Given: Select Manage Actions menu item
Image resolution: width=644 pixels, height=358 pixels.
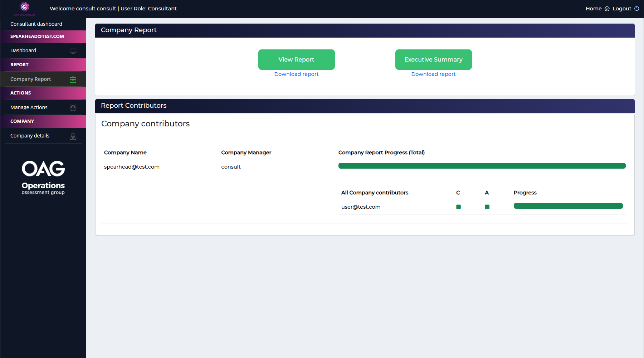Looking at the screenshot, I should point(29,107).
